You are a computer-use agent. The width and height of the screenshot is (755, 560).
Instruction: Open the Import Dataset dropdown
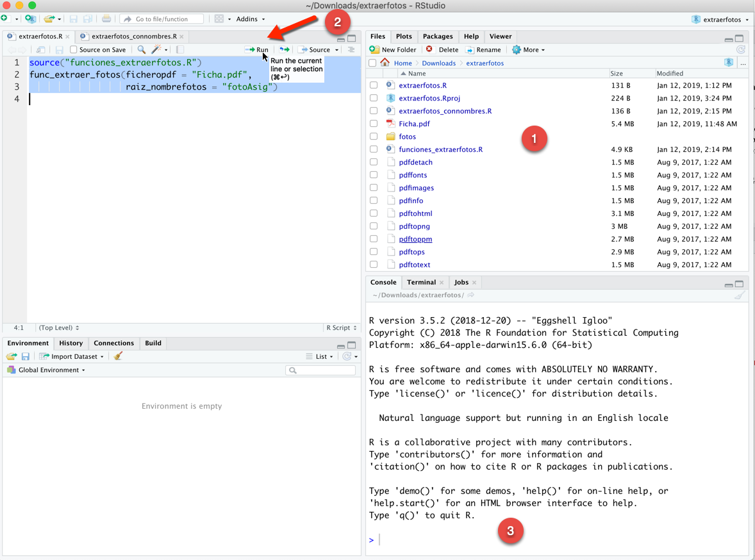coord(71,356)
